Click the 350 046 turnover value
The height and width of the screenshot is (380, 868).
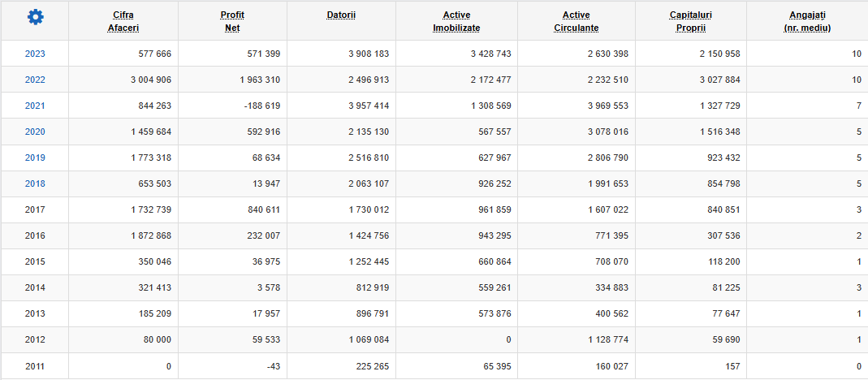pos(155,262)
